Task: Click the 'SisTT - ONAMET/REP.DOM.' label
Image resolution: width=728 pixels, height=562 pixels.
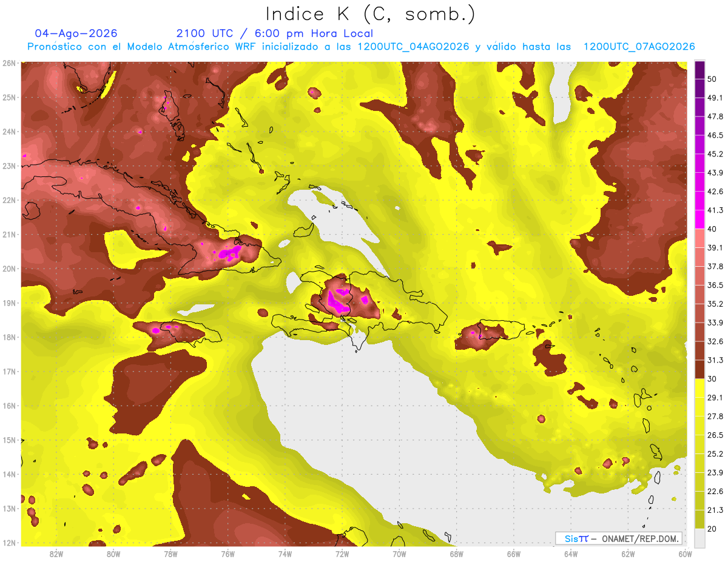Action: (x=618, y=538)
